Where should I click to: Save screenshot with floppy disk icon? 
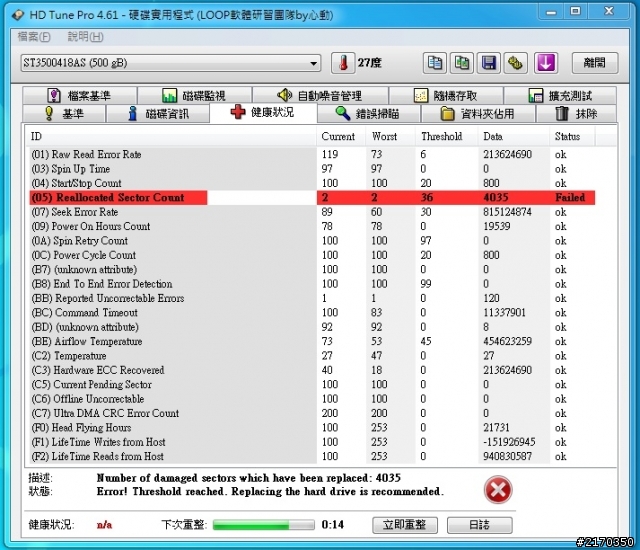[489, 63]
